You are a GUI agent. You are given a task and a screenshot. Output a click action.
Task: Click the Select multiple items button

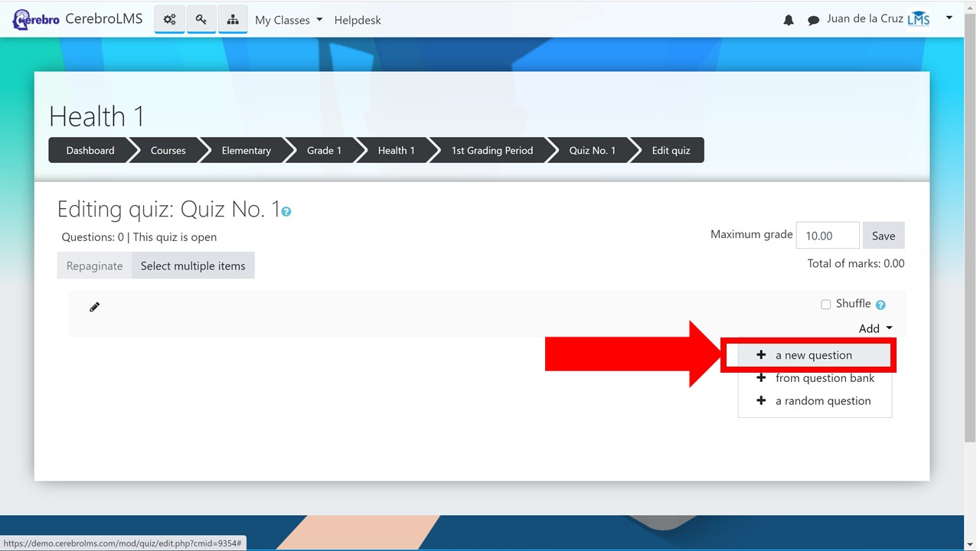[193, 266]
